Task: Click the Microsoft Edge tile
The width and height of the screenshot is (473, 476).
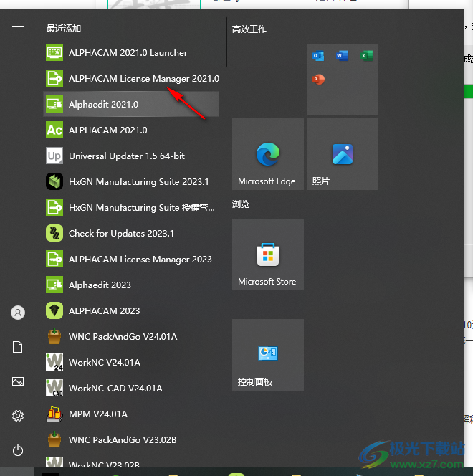Action: point(267,155)
